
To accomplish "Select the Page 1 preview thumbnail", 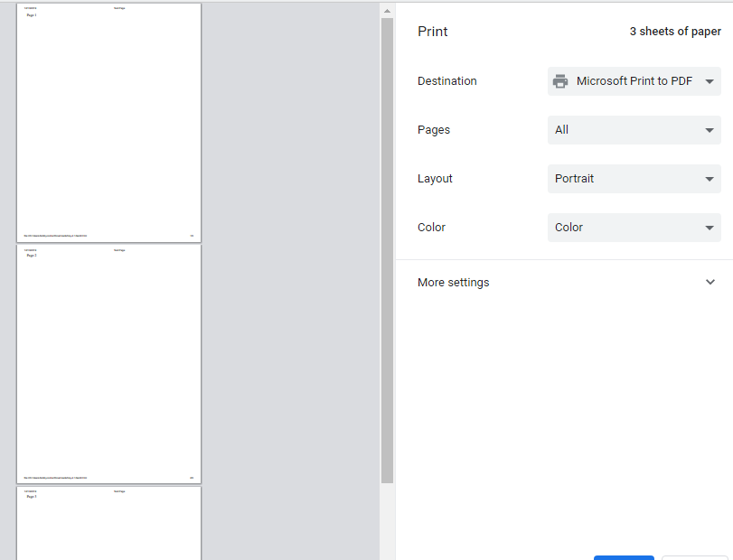I will tap(108, 123).
